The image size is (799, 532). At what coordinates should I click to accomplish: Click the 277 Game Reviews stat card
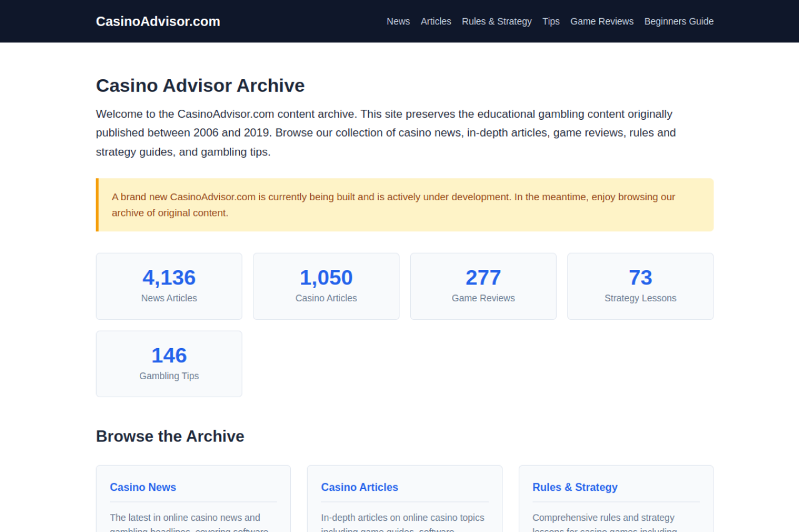(483, 286)
